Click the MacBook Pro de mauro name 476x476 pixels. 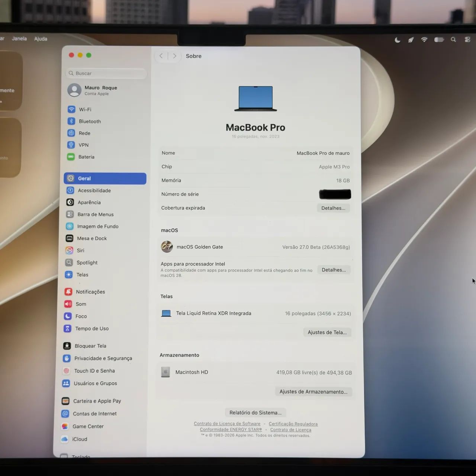pyautogui.click(x=323, y=153)
